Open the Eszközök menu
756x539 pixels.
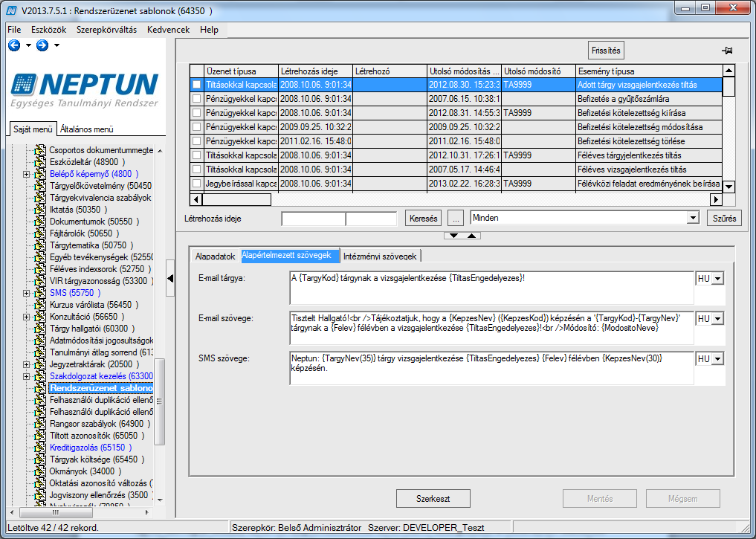tap(49, 30)
